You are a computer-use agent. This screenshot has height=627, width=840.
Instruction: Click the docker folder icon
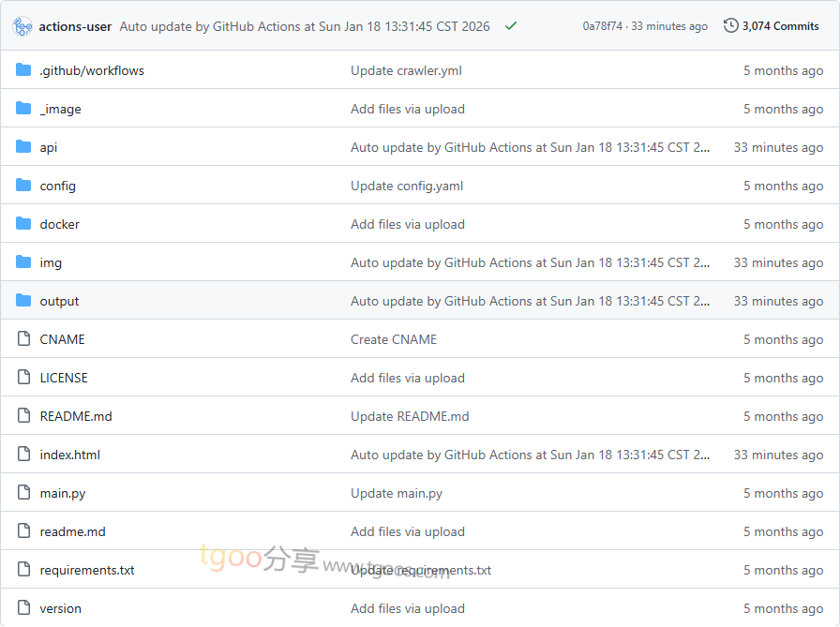pyautogui.click(x=23, y=224)
